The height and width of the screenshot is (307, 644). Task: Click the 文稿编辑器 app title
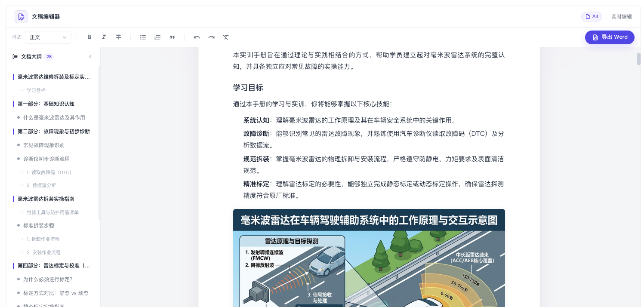point(46,17)
